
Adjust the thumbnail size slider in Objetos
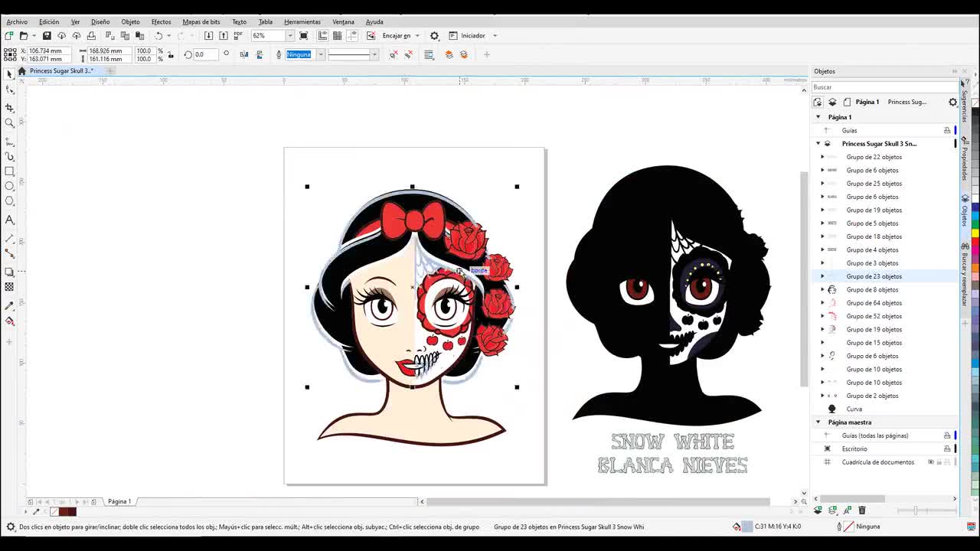pos(916,510)
